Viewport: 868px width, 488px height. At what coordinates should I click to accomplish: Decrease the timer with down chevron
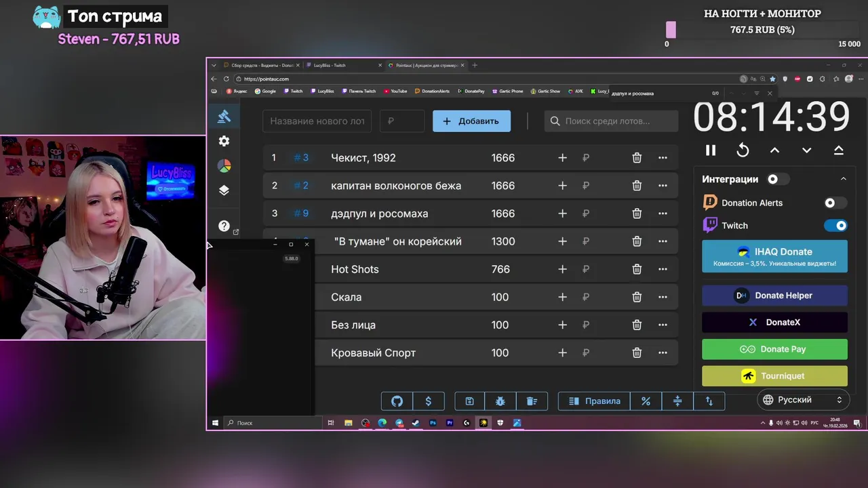pos(806,150)
